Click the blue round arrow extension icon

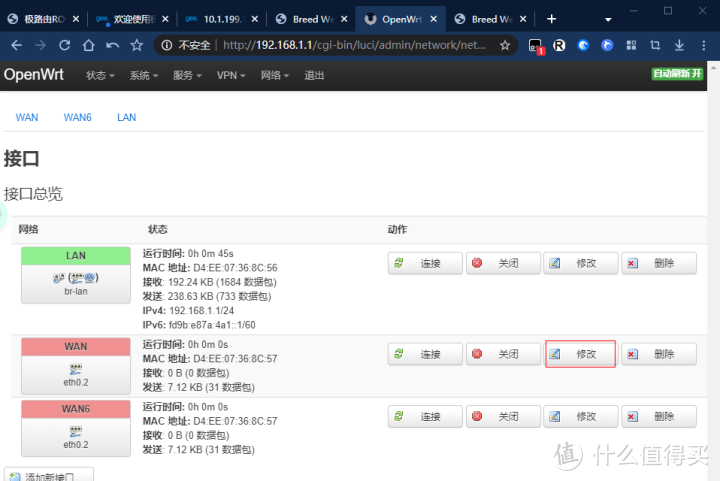coord(607,45)
